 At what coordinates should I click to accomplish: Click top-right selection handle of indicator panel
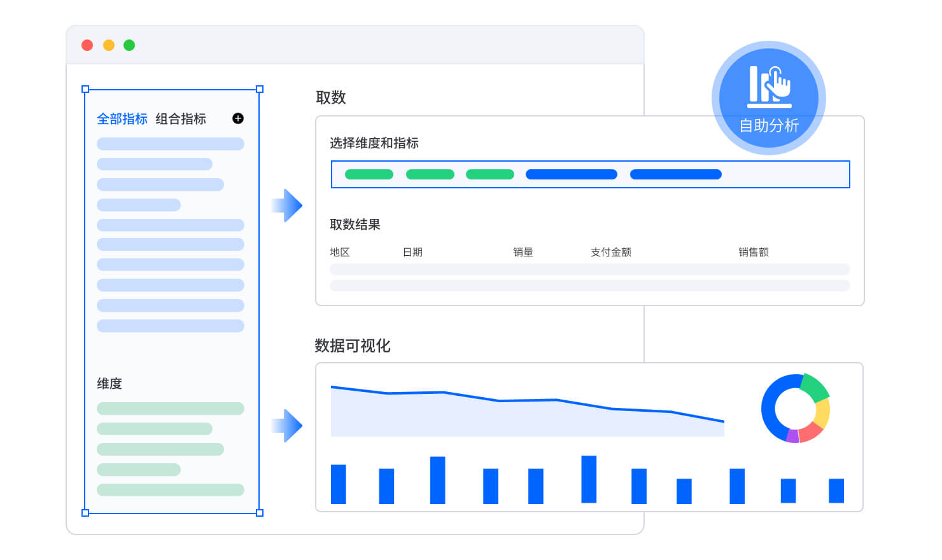click(x=260, y=90)
